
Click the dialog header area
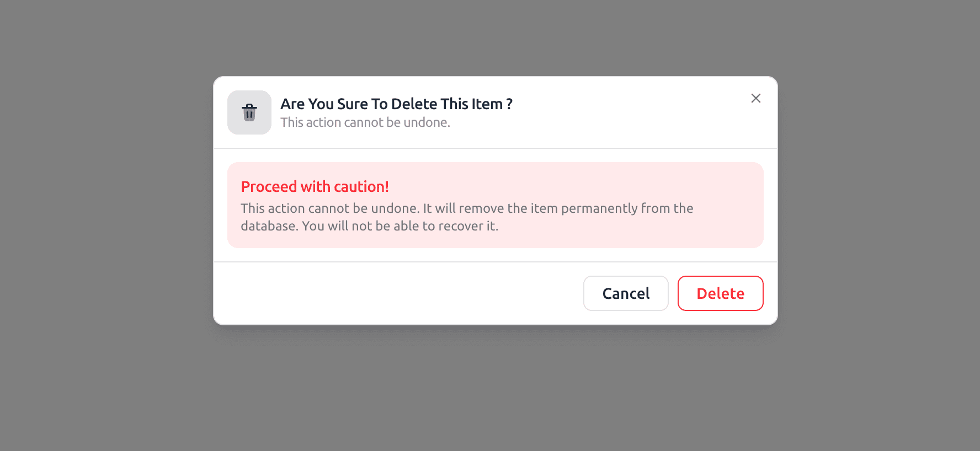pos(495,112)
